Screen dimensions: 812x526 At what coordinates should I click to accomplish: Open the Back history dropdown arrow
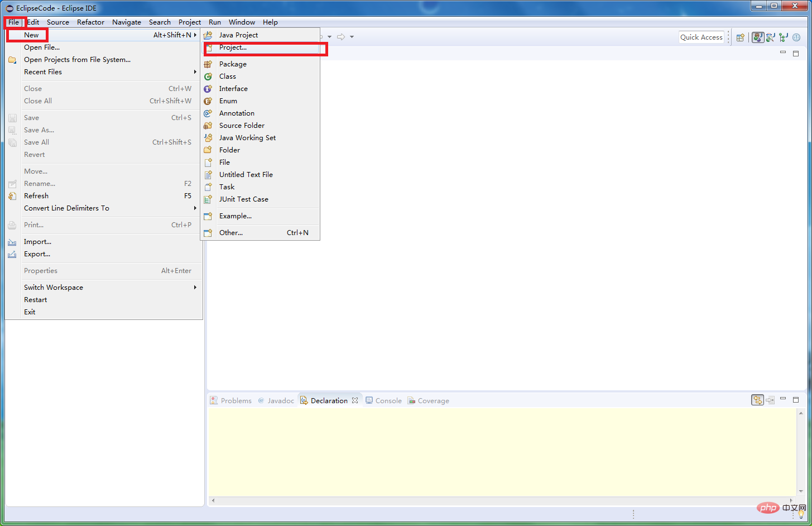tap(329, 37)
